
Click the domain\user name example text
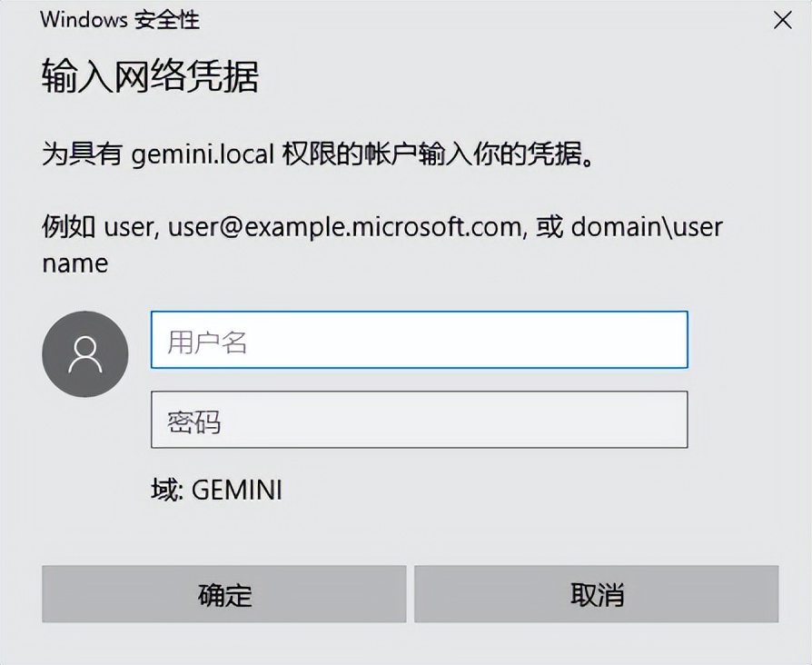click(x=647, y=226)
